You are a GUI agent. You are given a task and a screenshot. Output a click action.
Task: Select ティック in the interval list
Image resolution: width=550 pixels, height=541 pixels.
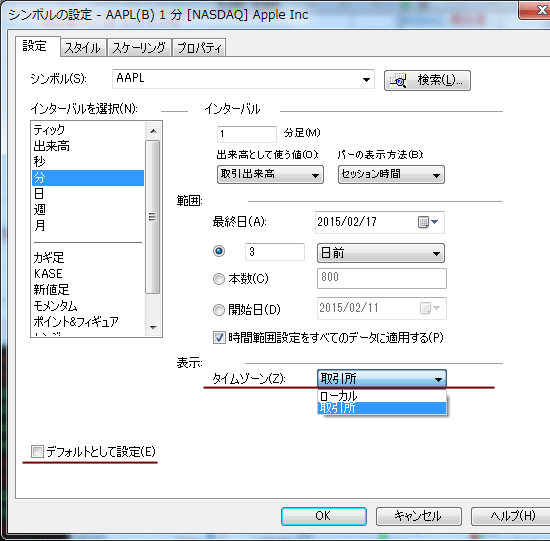tap(88, 130)
